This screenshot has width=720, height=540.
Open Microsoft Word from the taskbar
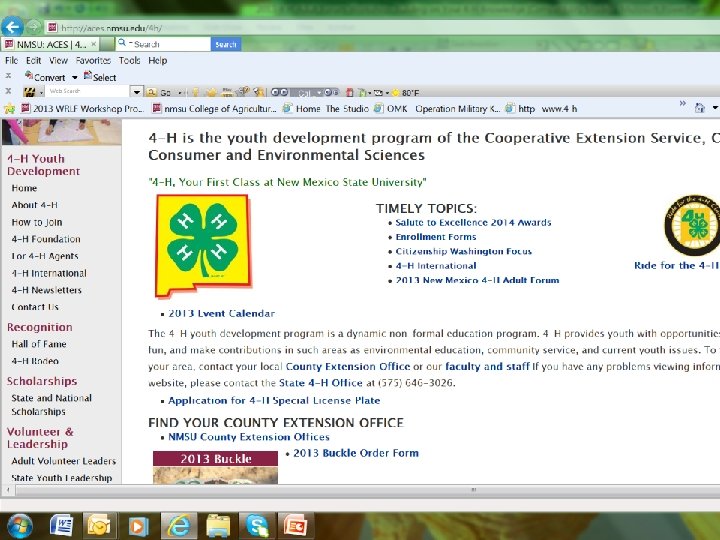[61, 525]
